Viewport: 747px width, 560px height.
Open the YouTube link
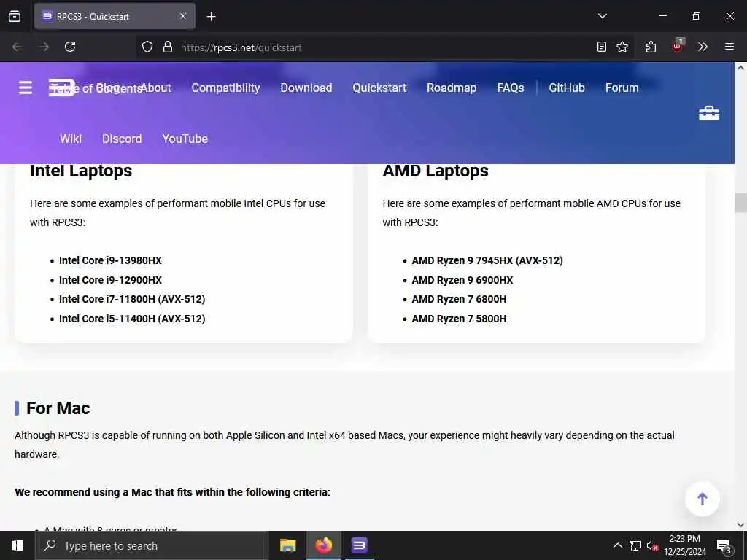(x=185, y=139)
